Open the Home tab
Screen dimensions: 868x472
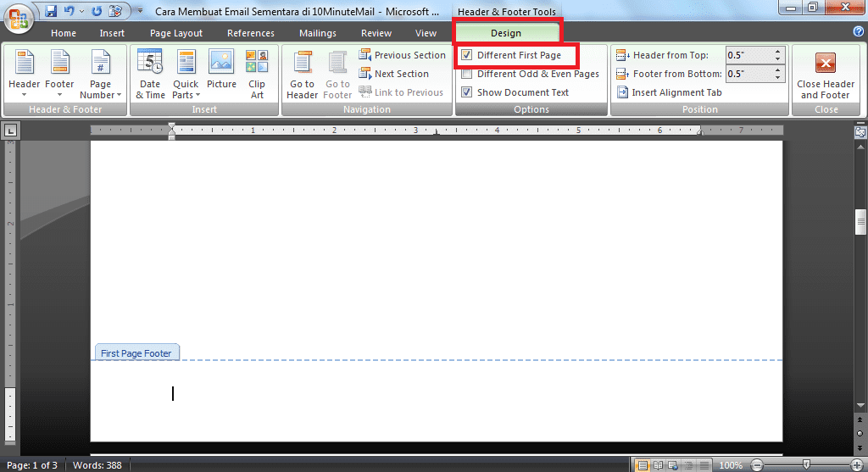point(64,33)
